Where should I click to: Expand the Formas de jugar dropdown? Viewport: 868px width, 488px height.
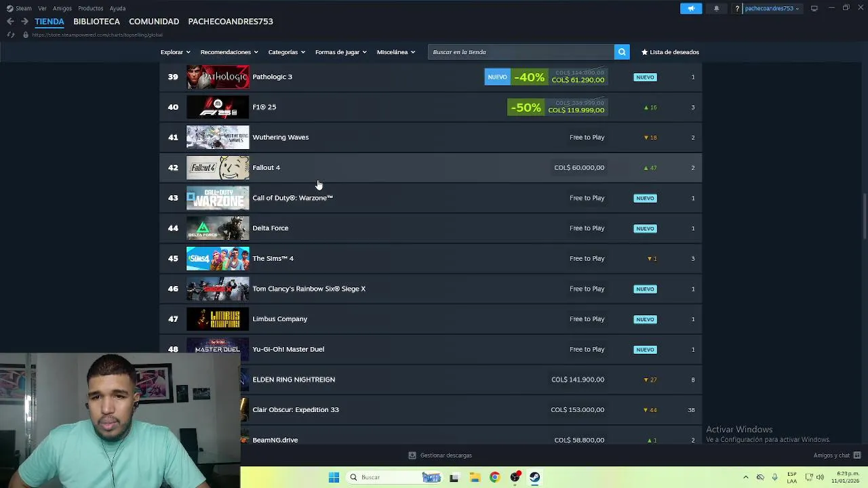(340, 52)
